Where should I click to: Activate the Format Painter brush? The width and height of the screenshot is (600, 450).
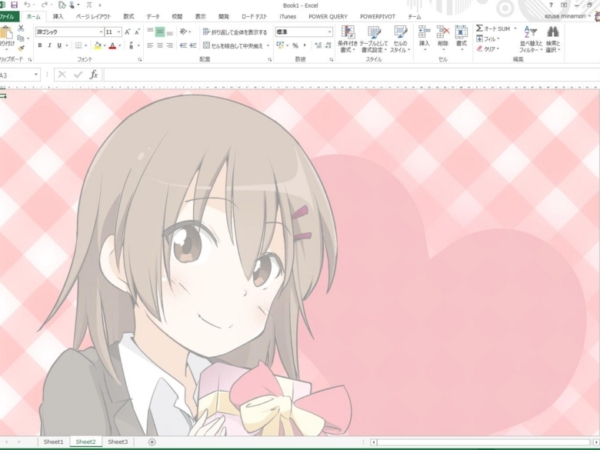coord(21,48)
